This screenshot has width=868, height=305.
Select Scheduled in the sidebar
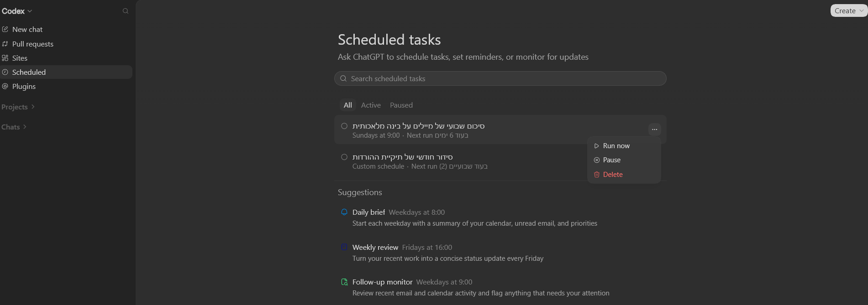pyautogui.click(x=66, y=72)
